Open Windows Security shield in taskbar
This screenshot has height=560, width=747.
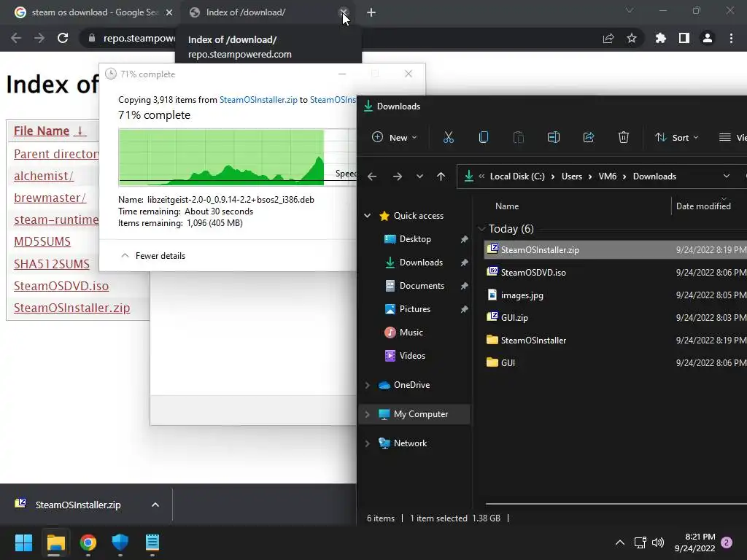120,542
